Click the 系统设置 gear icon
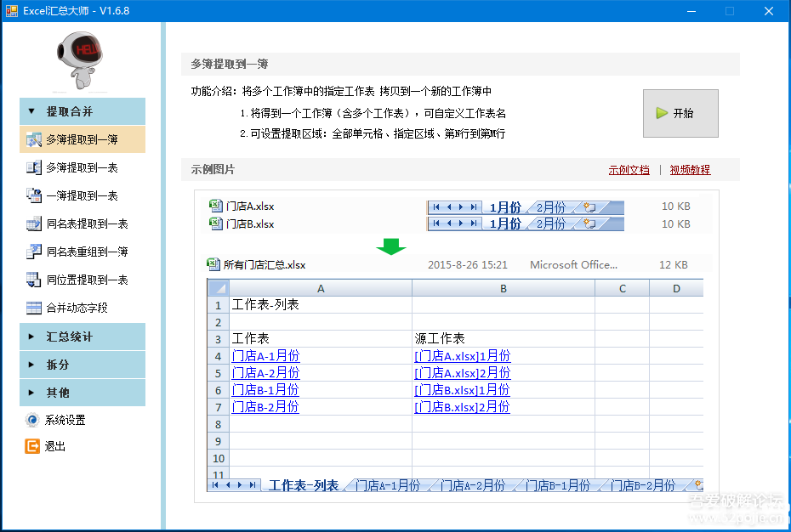Image resolution: width=791 pixels, height=532 pixels. point(32,420)
